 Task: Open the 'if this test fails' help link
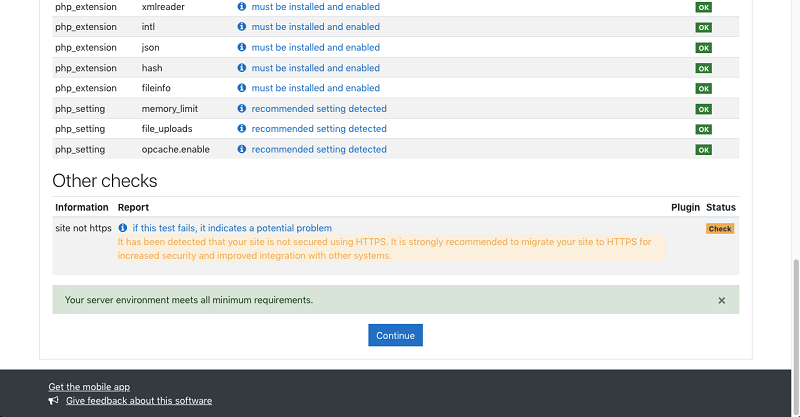pos(232,228)
